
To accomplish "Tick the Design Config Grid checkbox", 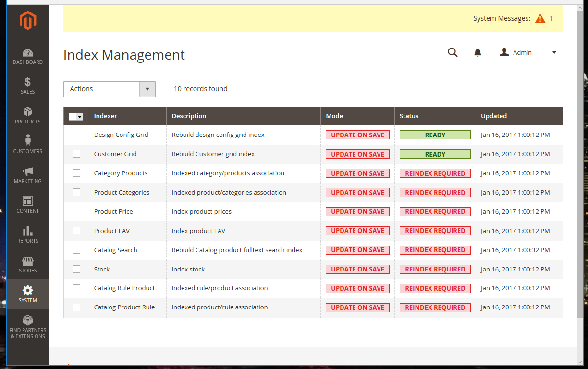I will point(76,135).
